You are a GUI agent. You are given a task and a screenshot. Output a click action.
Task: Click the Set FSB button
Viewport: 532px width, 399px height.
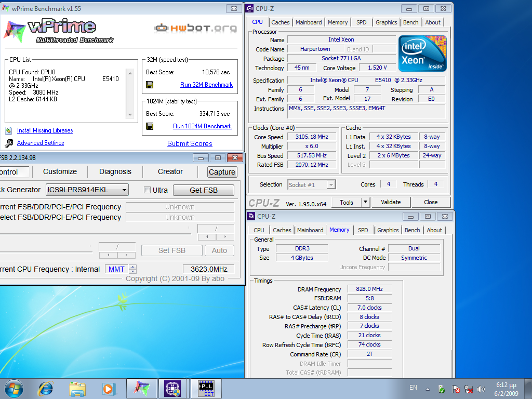(x=172, y=250)
